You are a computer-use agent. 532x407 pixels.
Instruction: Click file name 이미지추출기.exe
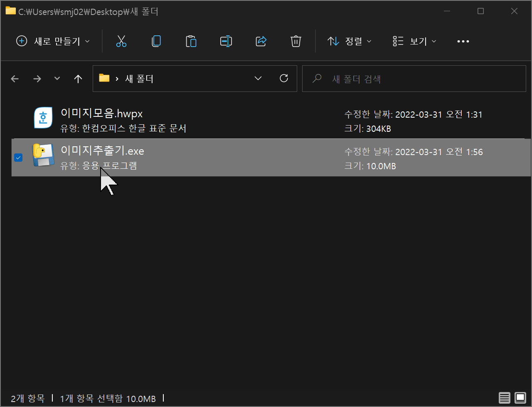click(102, 151)
